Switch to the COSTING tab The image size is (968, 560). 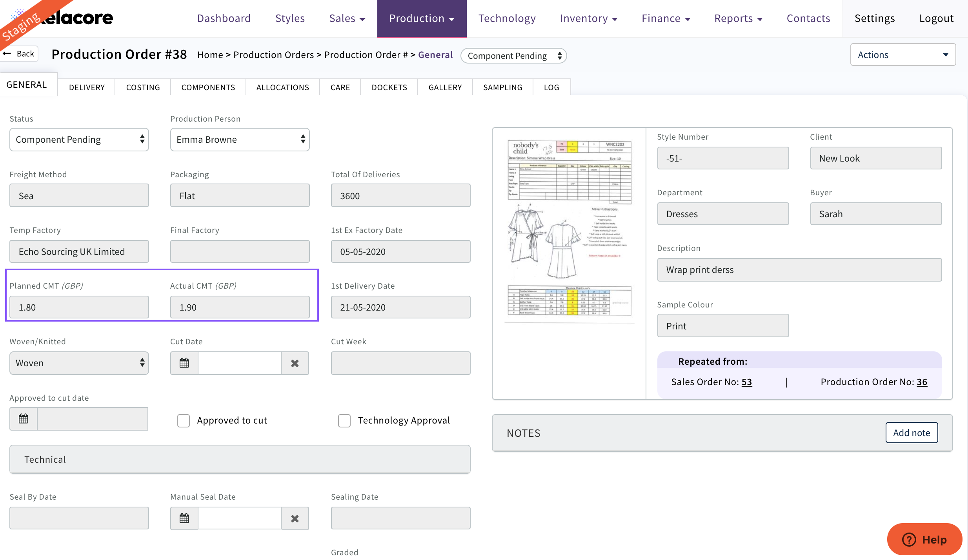[143, 87]
